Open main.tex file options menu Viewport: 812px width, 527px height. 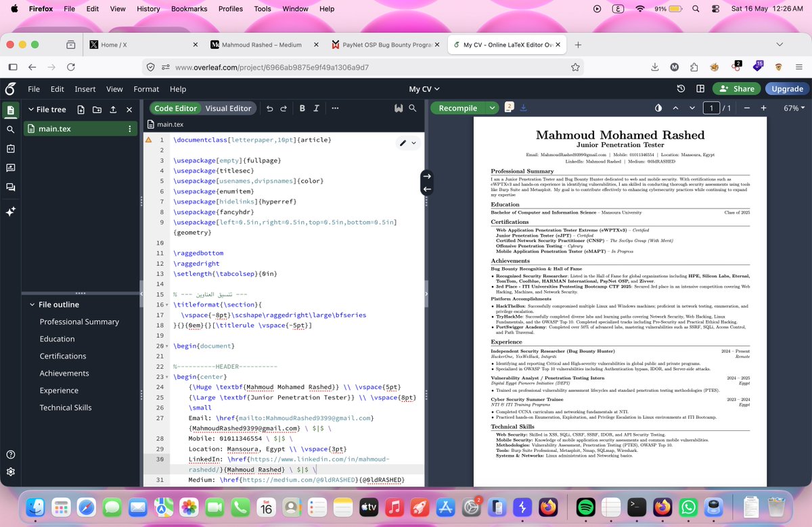pyautogui.click(x=130, y=129)
